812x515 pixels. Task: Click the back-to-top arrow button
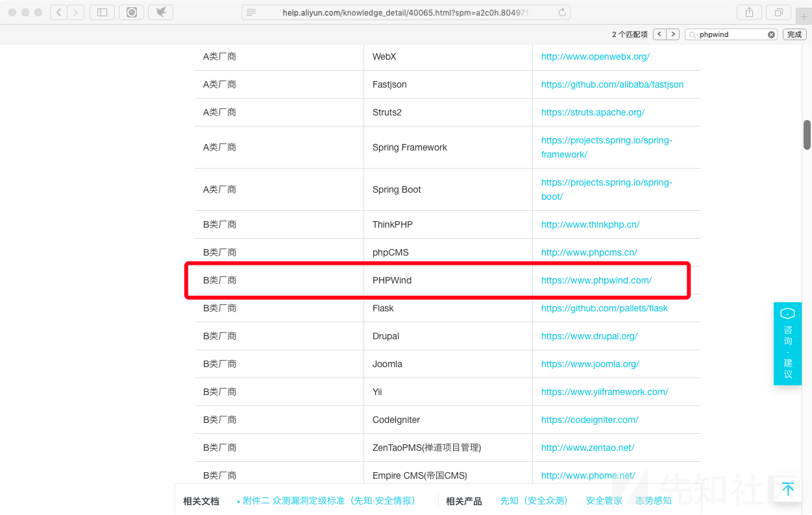pyautogui.click(x=788, y=489)
